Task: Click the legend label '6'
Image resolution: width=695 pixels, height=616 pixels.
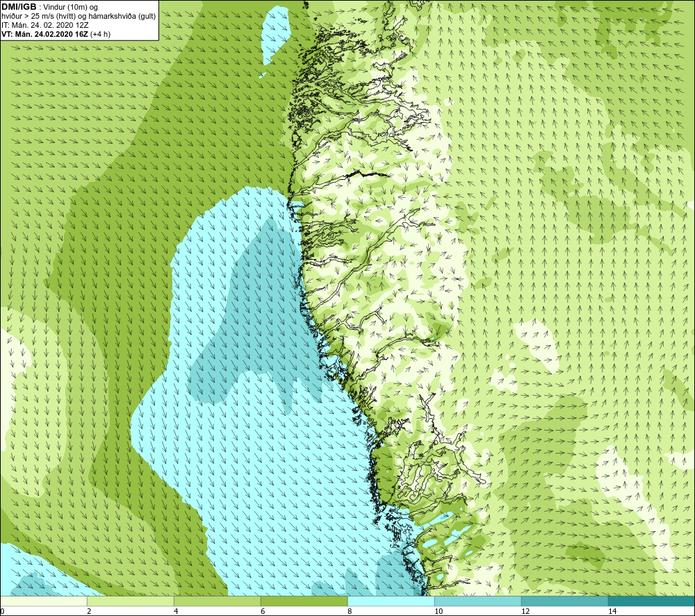Action: point(263,611)
